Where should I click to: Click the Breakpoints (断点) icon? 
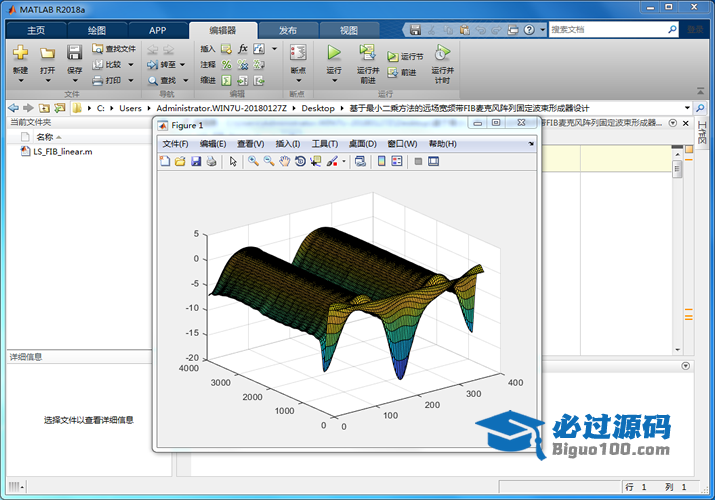tap(297, 52)
